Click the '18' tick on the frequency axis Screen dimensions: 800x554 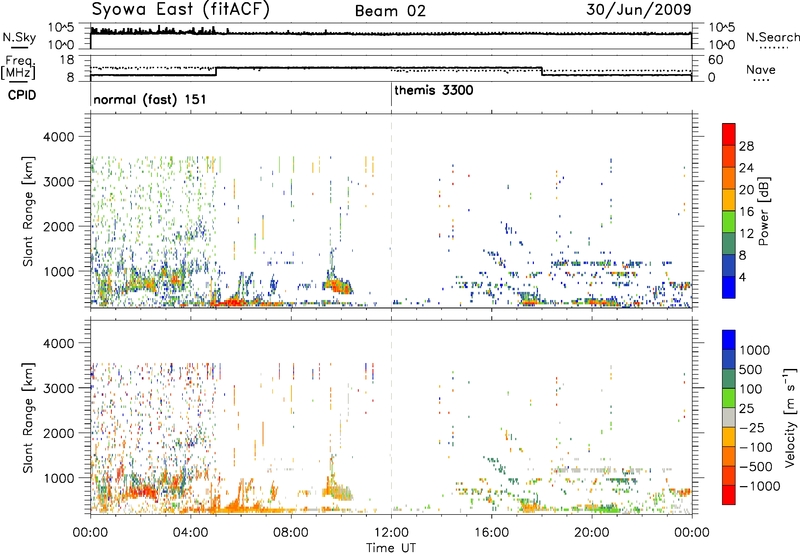(x=68, y=60)
